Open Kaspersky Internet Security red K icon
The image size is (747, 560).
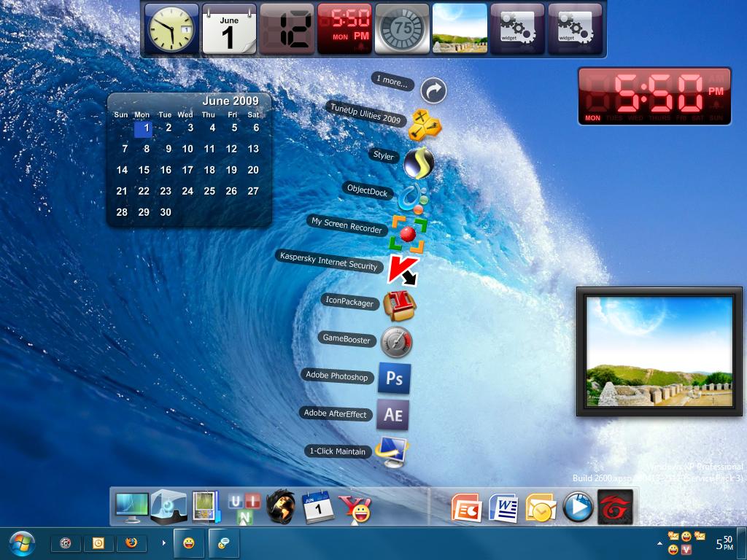[403, 270]
